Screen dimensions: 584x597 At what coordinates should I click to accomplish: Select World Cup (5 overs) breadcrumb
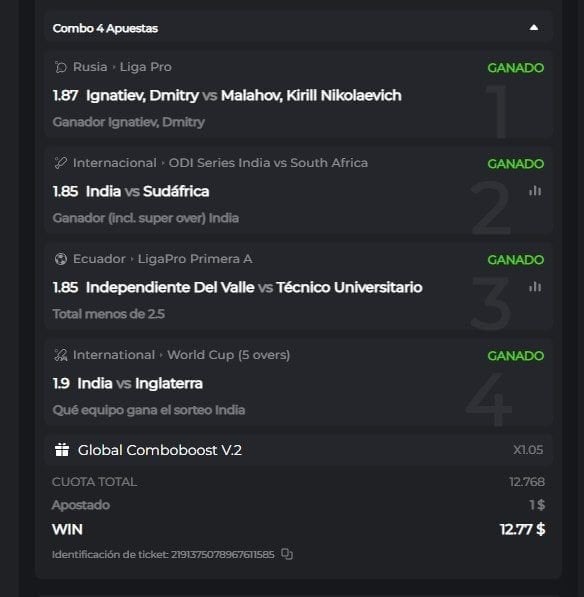(x=228, y=355)
